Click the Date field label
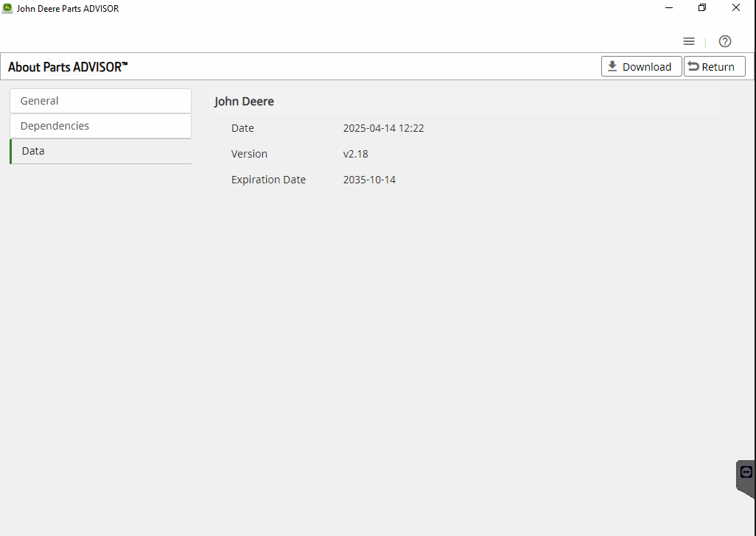The height and width of the screenshot is (536, 756). click(242, 128)
